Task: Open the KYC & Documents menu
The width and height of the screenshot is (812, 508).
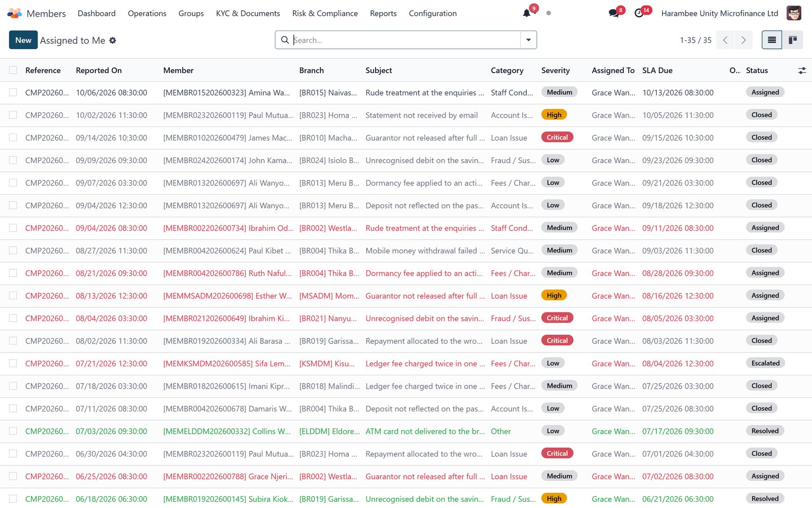Action: point(248,13)
